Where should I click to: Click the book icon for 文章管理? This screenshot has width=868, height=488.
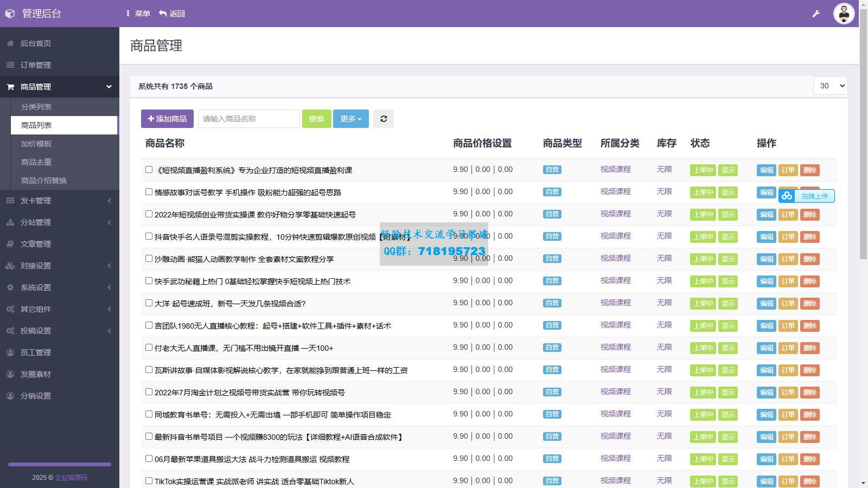point(10,244)
